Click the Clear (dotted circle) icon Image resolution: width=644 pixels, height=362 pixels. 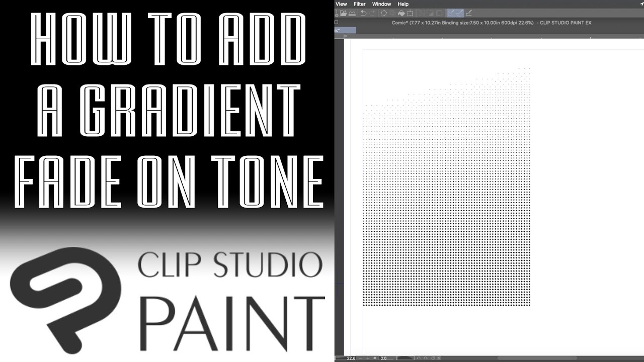(384, 13)
